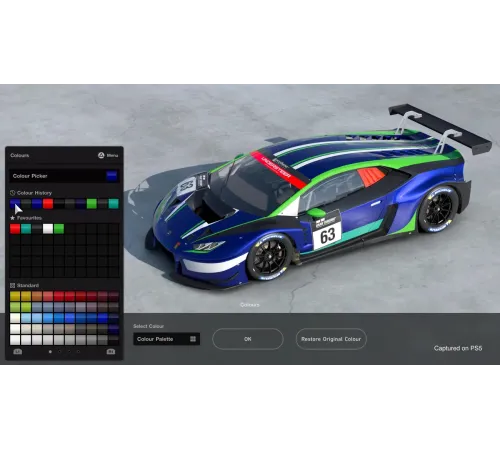Switch to fourth palette page dot
This screenshot has height=450, width=500.
click(78, 352)
